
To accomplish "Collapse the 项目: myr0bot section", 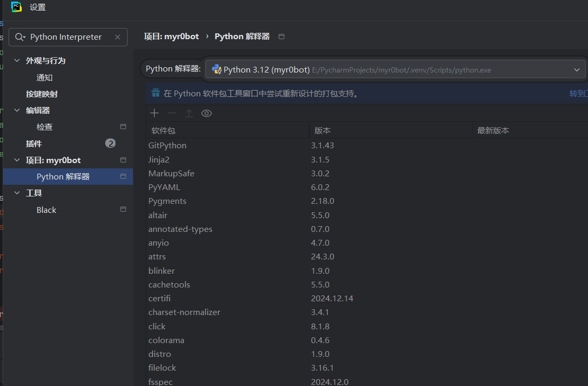I will (17, 160).
